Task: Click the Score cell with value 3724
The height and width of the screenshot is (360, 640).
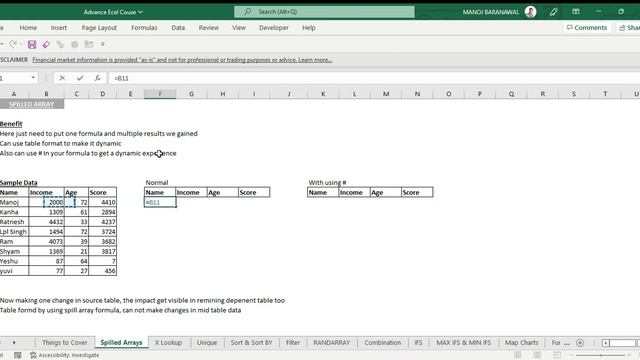Action: point(102,231)
